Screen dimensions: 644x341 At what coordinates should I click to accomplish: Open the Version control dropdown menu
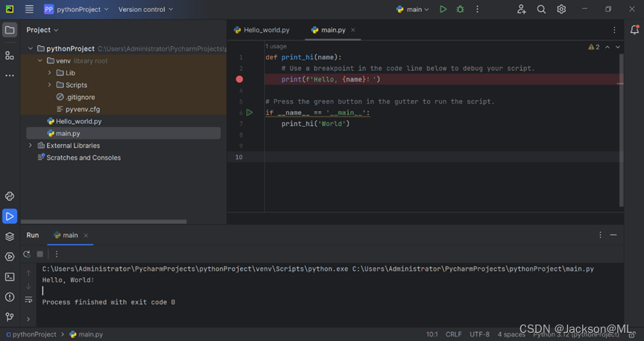(145, 10)
